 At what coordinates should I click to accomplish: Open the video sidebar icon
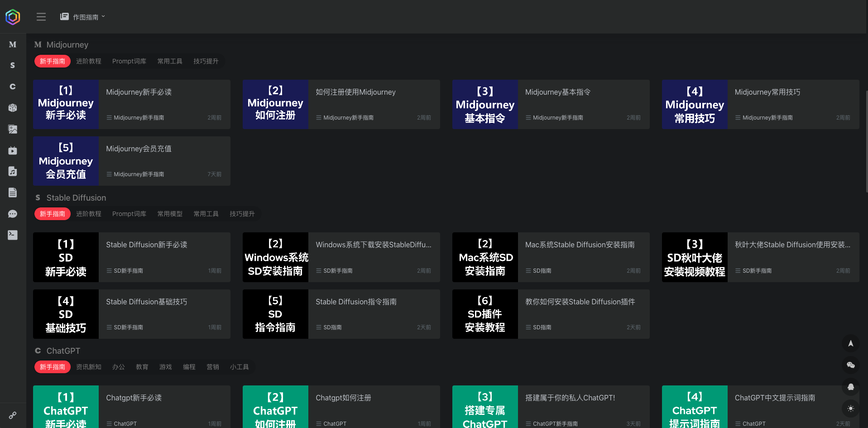(13, 150)
